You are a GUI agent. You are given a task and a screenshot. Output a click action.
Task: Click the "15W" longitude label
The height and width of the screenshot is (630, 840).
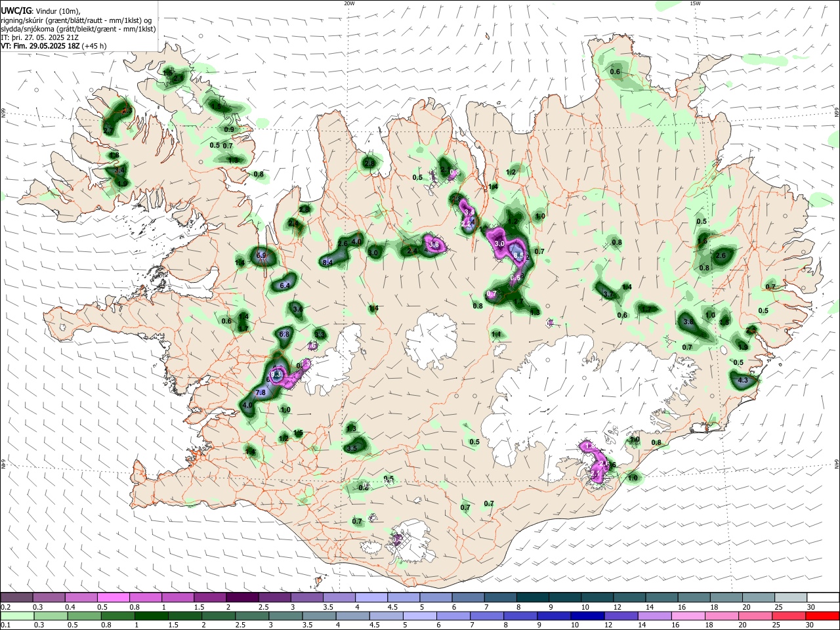(x=695, y=3)
